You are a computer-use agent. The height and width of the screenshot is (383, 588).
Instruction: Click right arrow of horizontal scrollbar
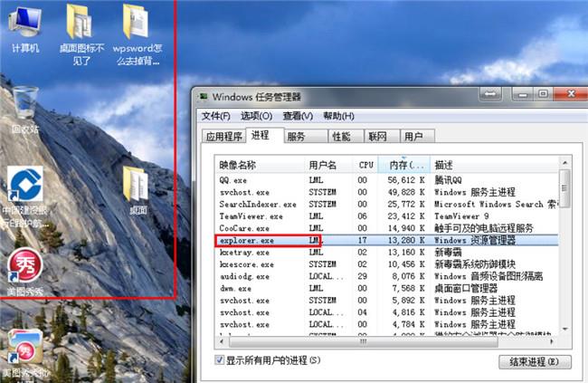coord(552,341)
